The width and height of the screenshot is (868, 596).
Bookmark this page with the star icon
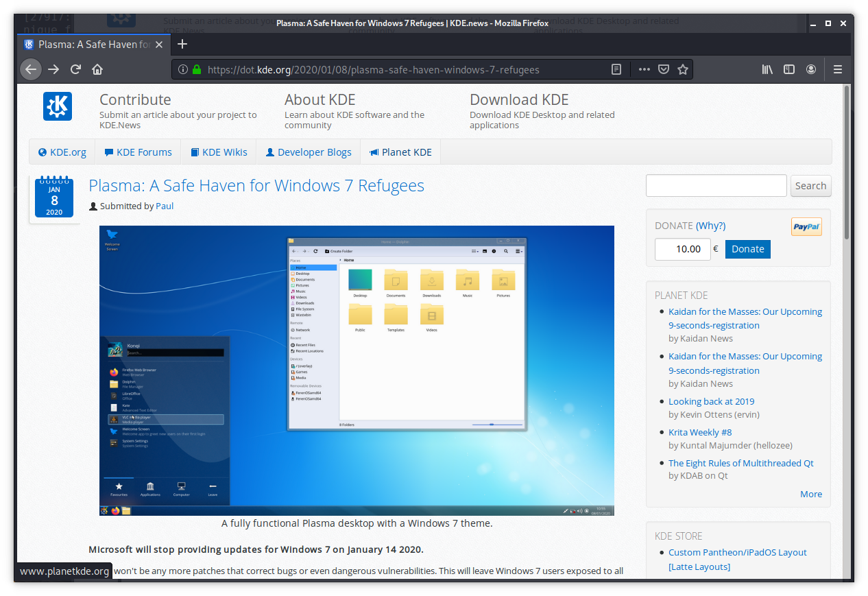(683, 69)
